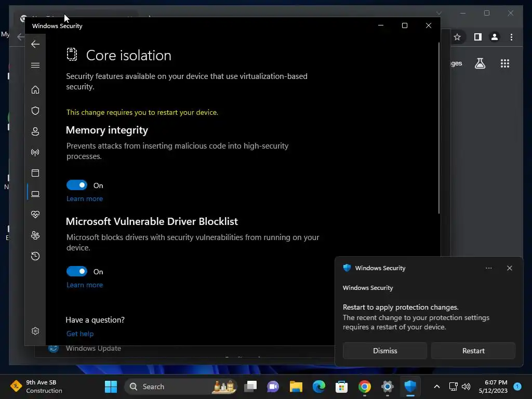Go back using the Windows Security back arrow
The height and width of the screenshot is (399, 532).
pos(35,44)
